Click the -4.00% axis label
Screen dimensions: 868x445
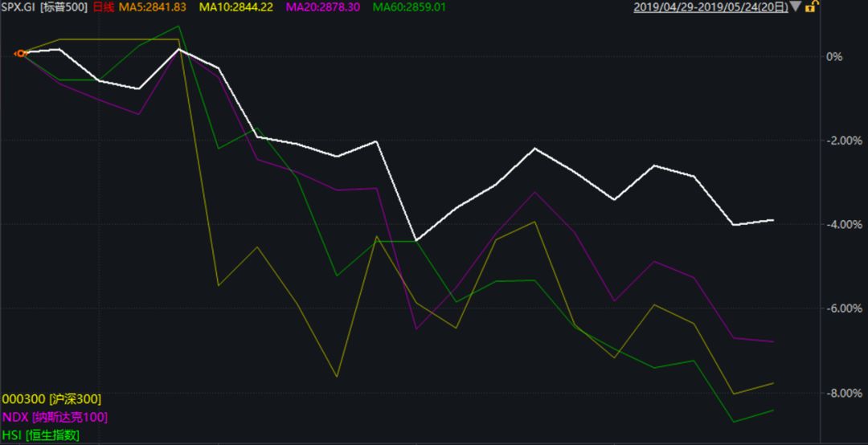point(844,225)
